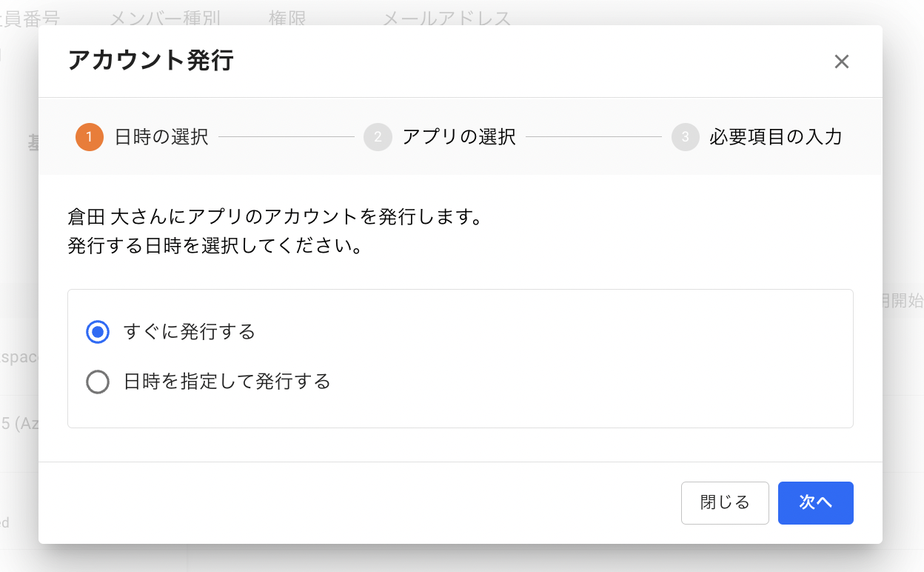This screenshot has height=572, width=924.
Task: Open the 必要項目の入力 step label
Action: click(x=775, y=137)
